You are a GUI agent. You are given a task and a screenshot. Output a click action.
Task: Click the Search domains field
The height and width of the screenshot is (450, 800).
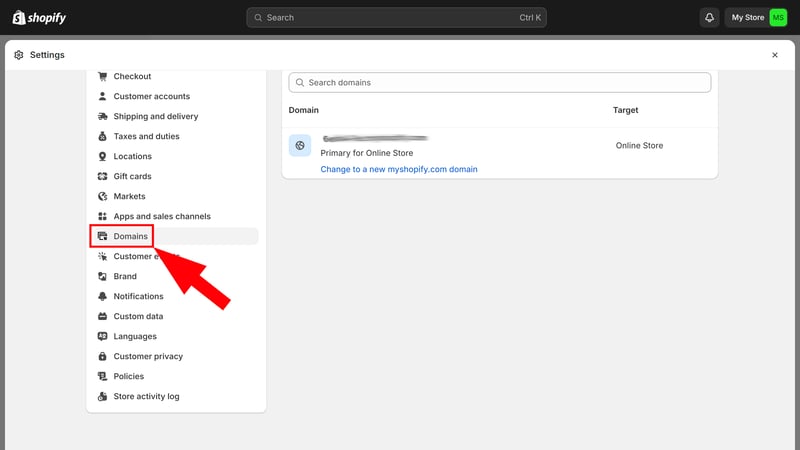pos(499,83)
